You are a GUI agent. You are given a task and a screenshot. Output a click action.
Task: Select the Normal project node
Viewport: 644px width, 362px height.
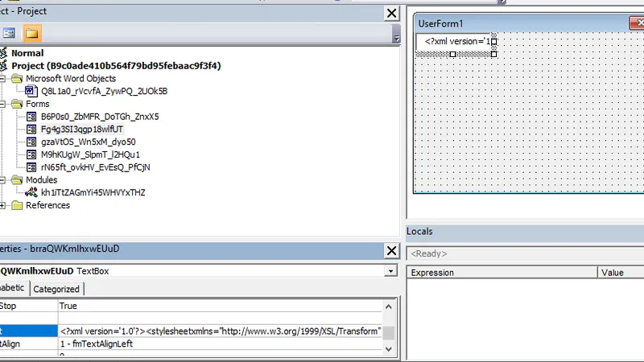click(27, 53)
